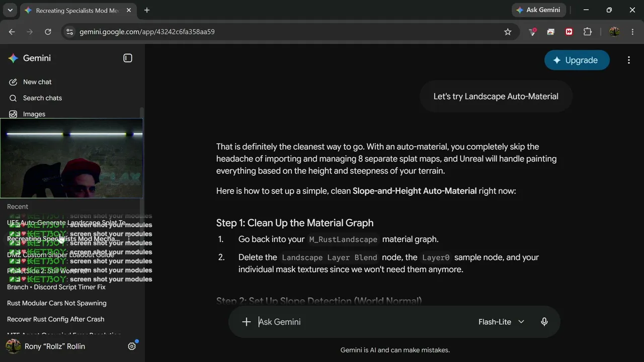Open the UE5 Auto-Generate Landscape Splat chat
Viewport: 644px width, 362px height.
66,223
